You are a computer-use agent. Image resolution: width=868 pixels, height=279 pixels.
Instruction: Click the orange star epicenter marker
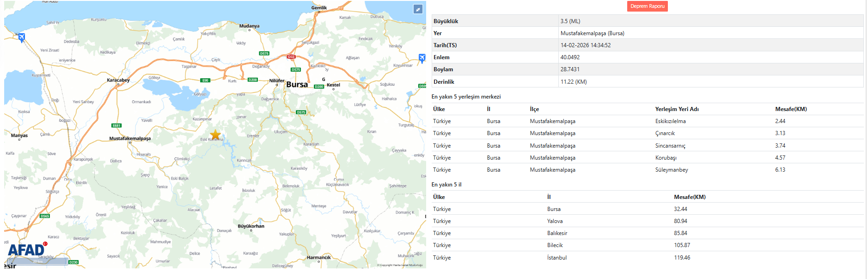pyautogui.click(x=215, y=135)
